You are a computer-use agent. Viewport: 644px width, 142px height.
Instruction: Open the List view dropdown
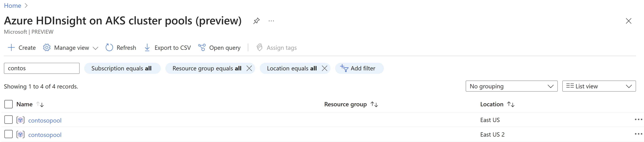point(599,86)
